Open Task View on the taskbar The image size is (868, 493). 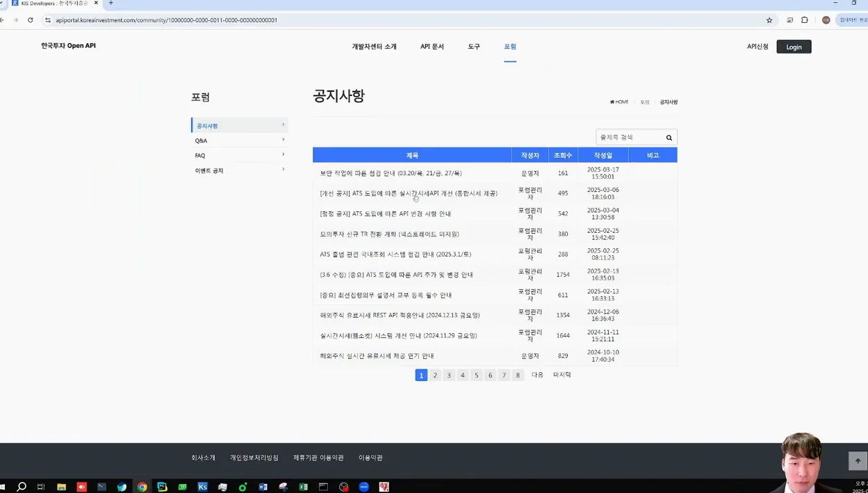point(41,487)
